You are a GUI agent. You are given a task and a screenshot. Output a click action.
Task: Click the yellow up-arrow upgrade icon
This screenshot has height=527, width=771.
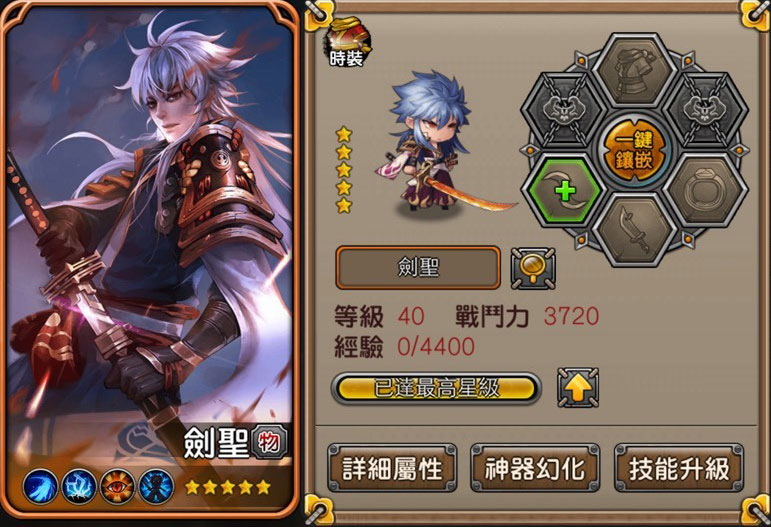click(578, 388)
